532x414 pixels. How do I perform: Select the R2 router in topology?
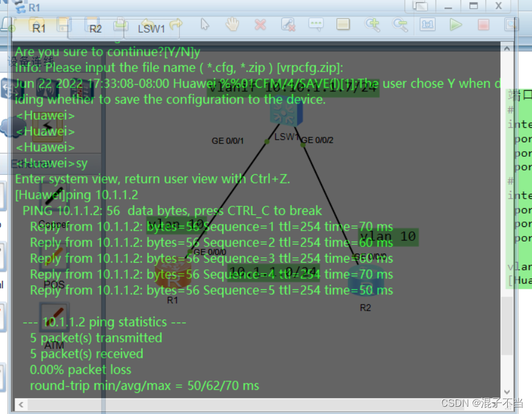tap(366, 281)
